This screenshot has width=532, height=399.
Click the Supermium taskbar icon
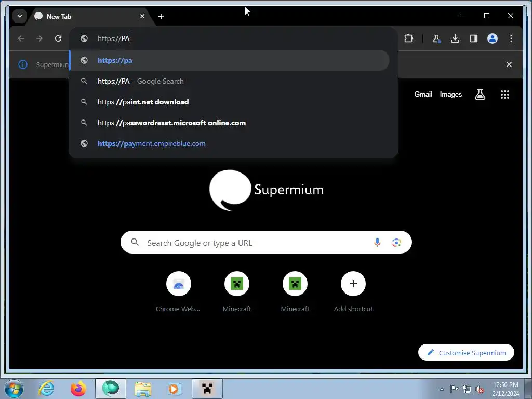tap(111, 389)
